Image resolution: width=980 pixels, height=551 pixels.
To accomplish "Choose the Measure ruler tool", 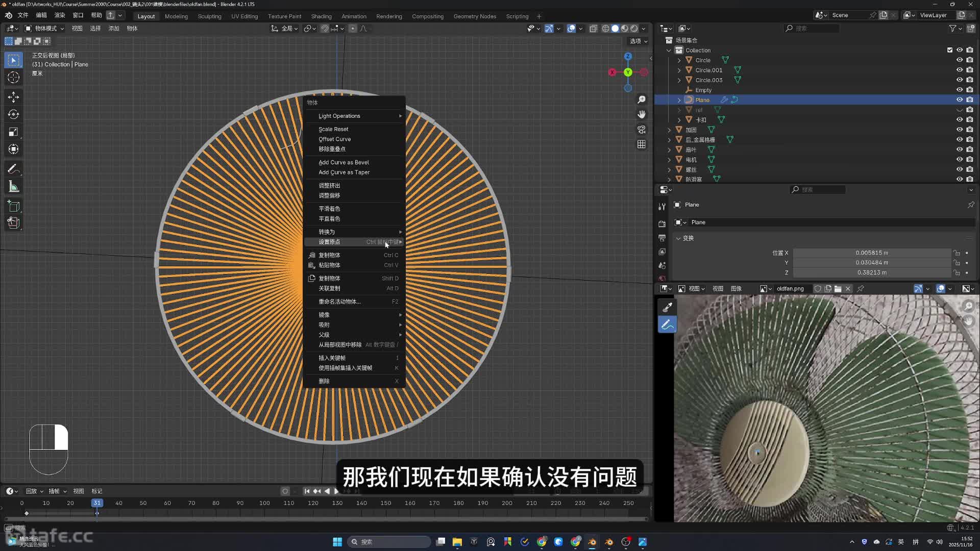I will click(x=14, y=187).
